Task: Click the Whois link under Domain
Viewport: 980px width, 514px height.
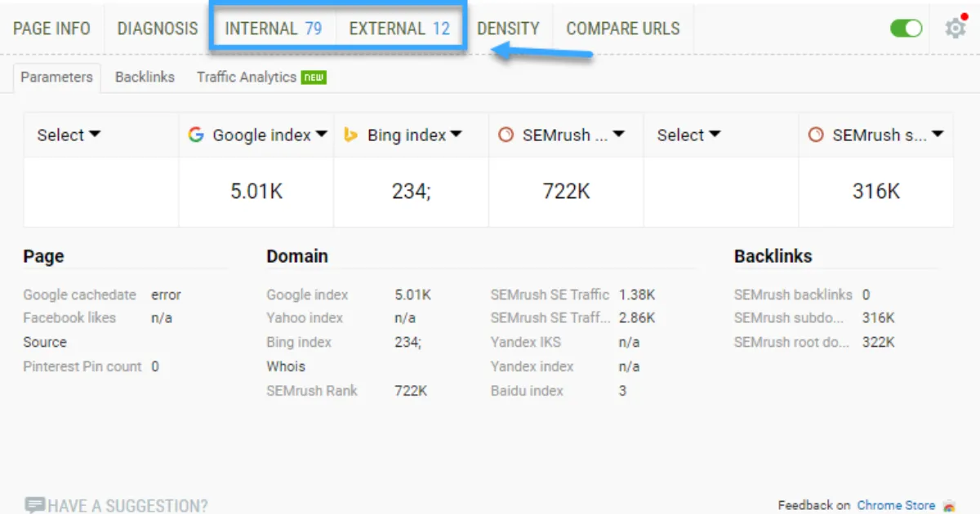Action: 286,366
